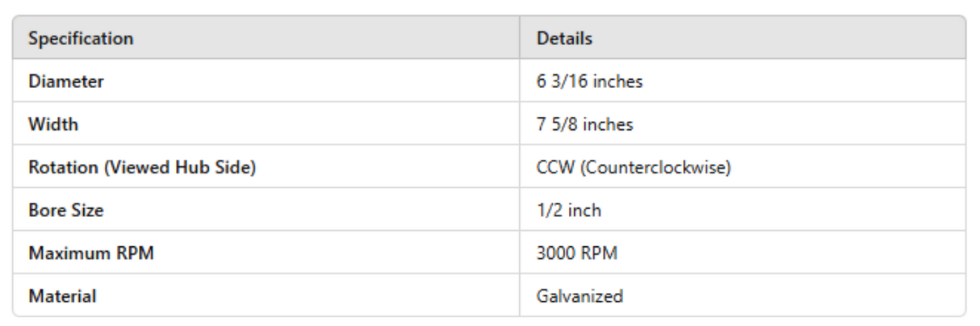Click the Galvanized value cell
The height and width of the screenshot is (326, 980).
tap(580, 296)
